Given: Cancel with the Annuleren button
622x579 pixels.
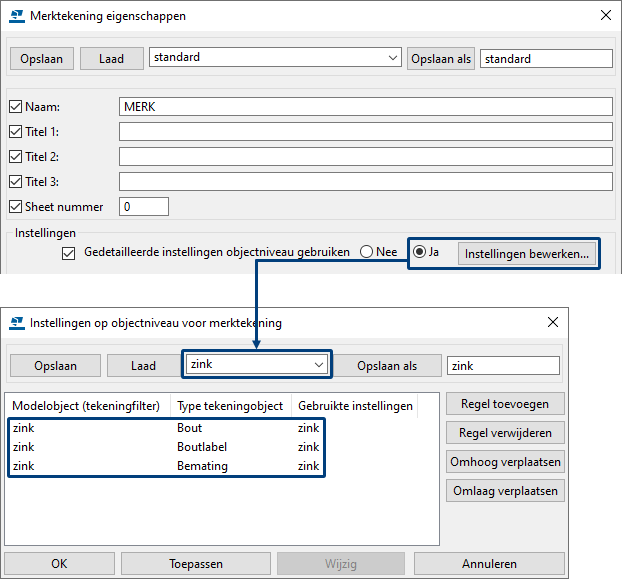Looking at the screenshot, I should click(489, 564).
